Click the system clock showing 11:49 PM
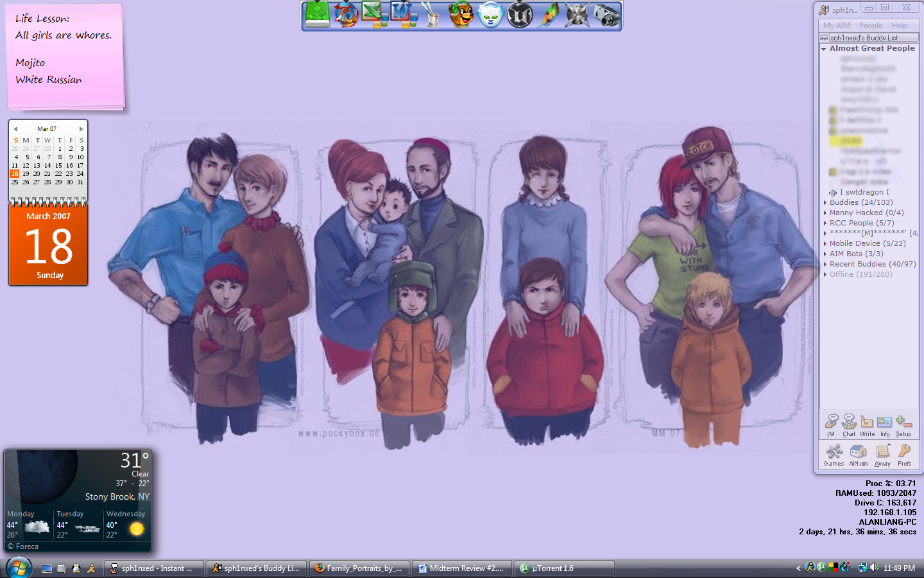 point(899,568)
